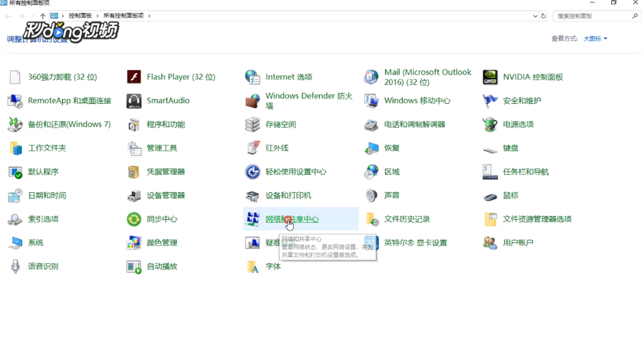Open 任务栏和导航 icon

coord(490,172)
